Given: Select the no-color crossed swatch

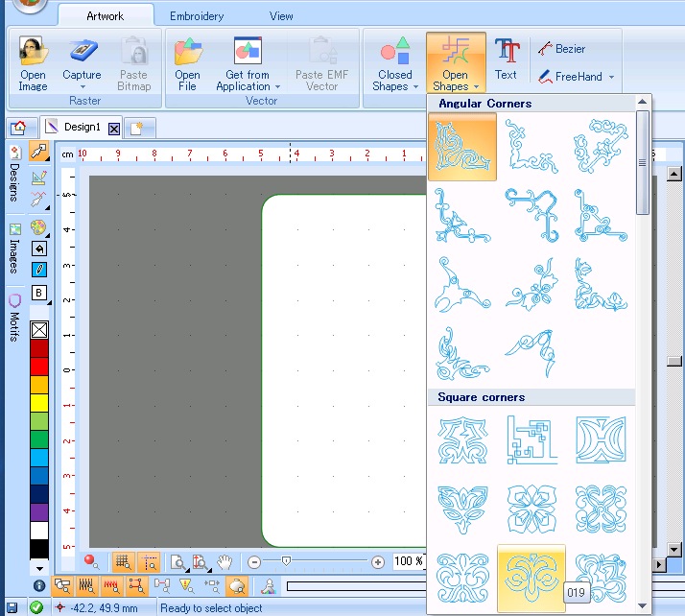Looking at the screenshot, I should coord(39,330).
